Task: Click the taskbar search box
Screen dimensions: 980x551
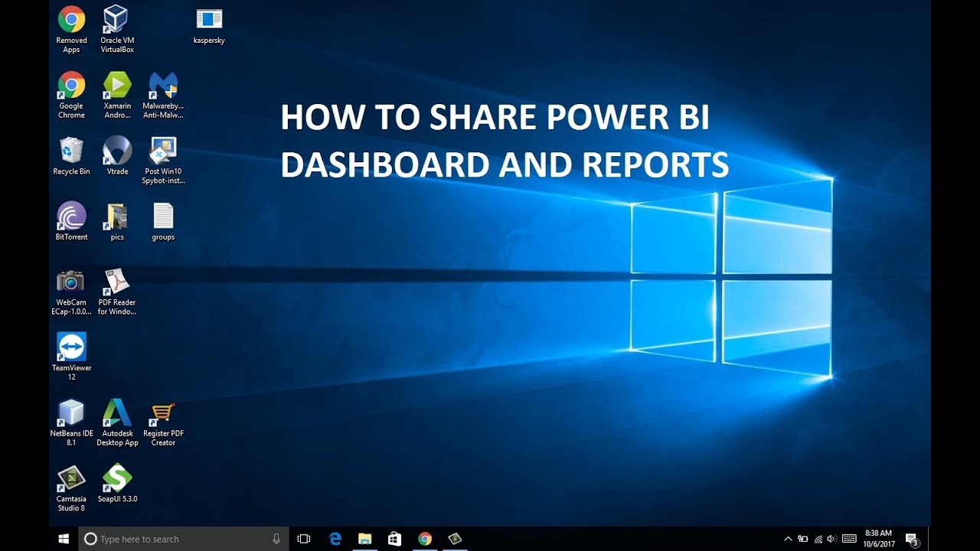Action: 185,539
